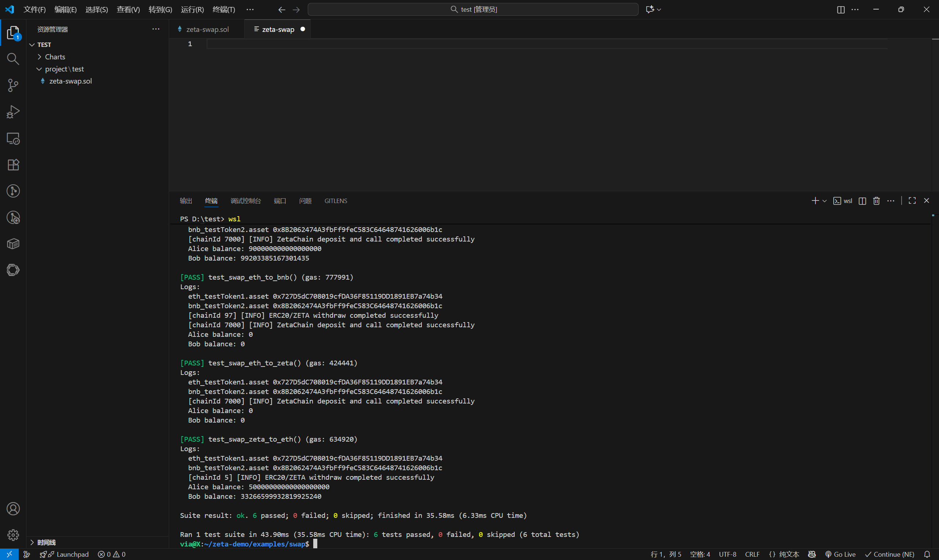Click Continue (NE) in status bar

[x=889, y=555]
